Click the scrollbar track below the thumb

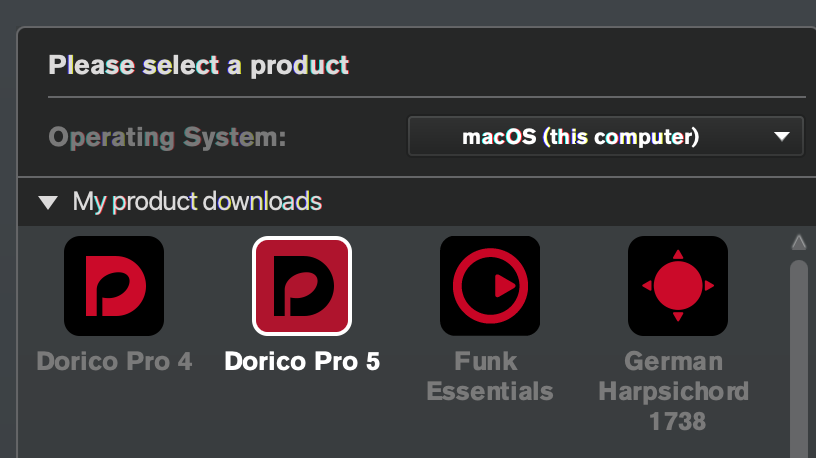[798, 452]
